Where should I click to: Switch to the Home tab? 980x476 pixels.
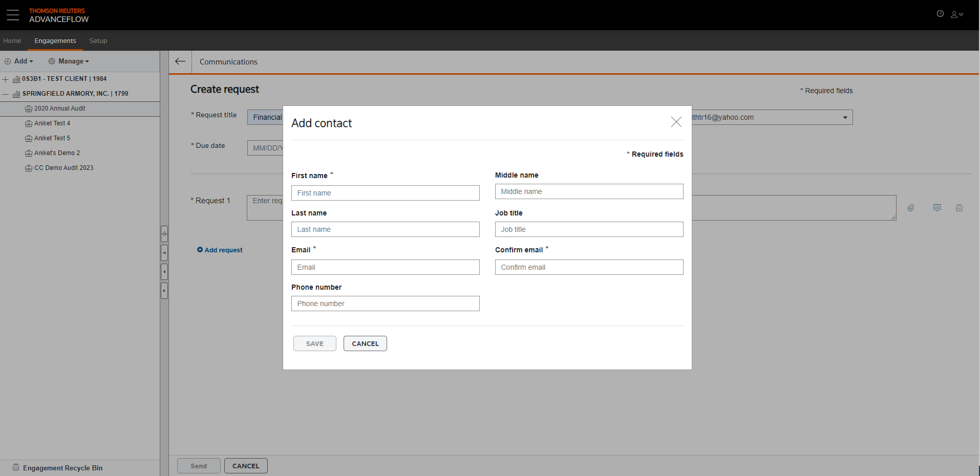click(12, 41)
